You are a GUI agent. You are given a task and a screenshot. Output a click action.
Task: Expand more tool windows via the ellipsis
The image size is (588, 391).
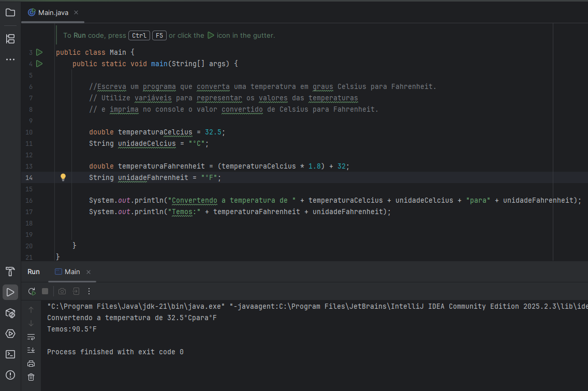pos(10,59)
